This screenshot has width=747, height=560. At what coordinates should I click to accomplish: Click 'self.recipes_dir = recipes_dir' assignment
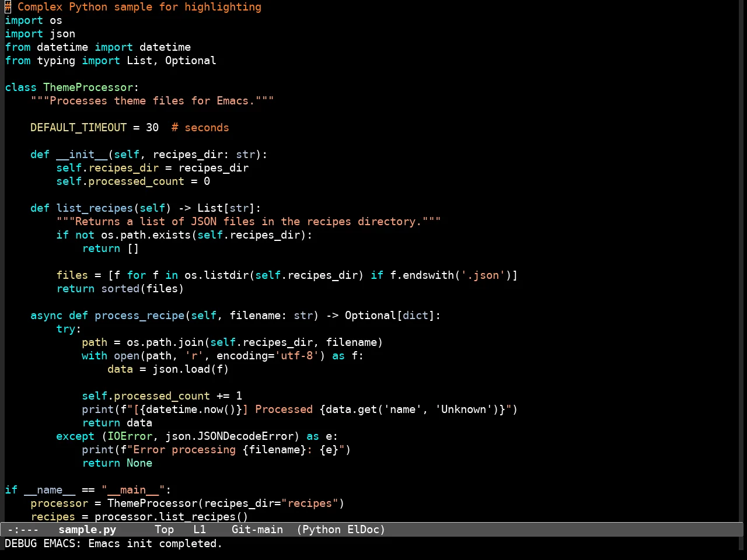pos(152,168)
